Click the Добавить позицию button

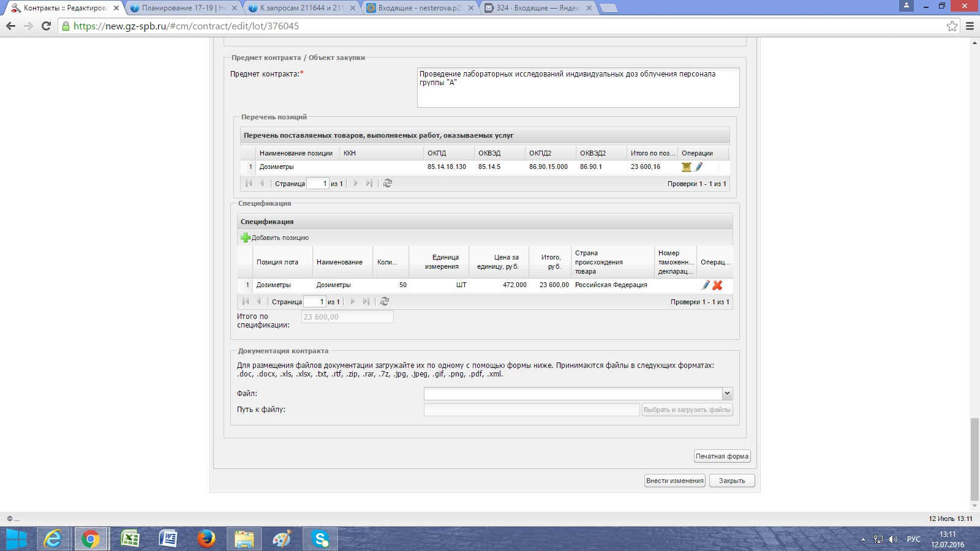[275, 238]
